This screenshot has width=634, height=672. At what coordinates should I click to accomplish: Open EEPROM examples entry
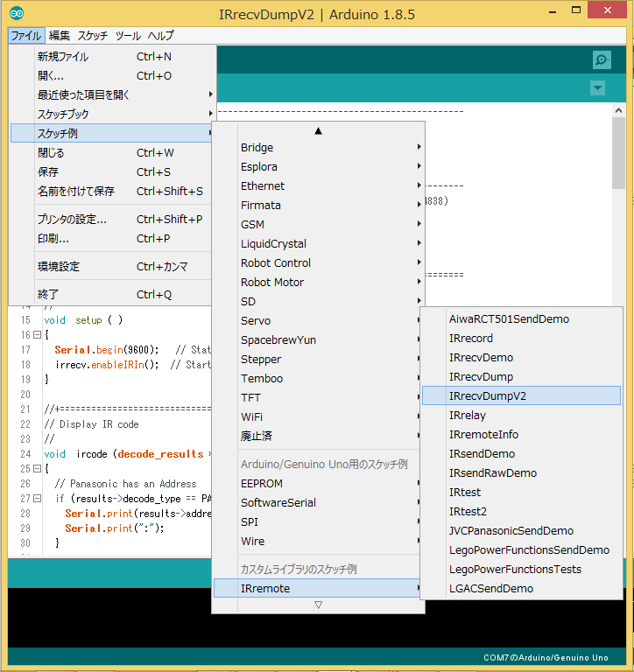pos(317,483)
